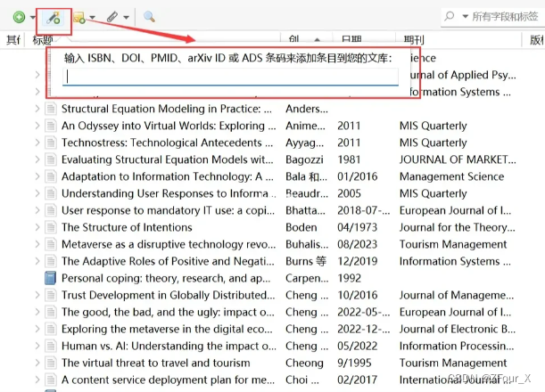This screenshot has width=545, height=392.
Task: Expand The Adaptive Roles of Positive row
Action: tap(37, 261)
